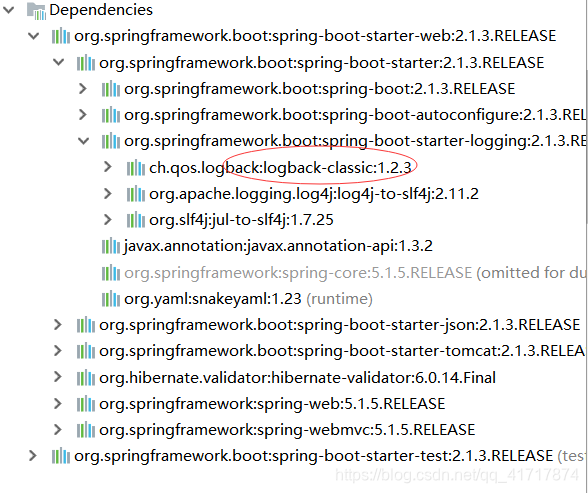The image size is (588, 493).
Task: Collapse the Dependencies root node
Action: pyautogui.click(x=8, y=10)
